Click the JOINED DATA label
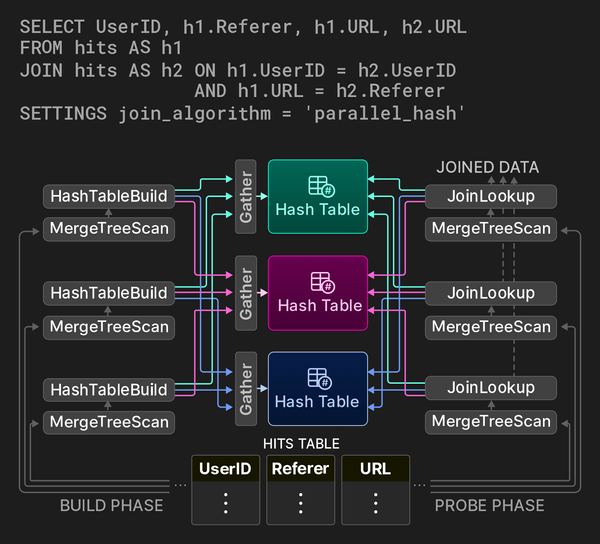Screen dimensions: 600x544 487,167
